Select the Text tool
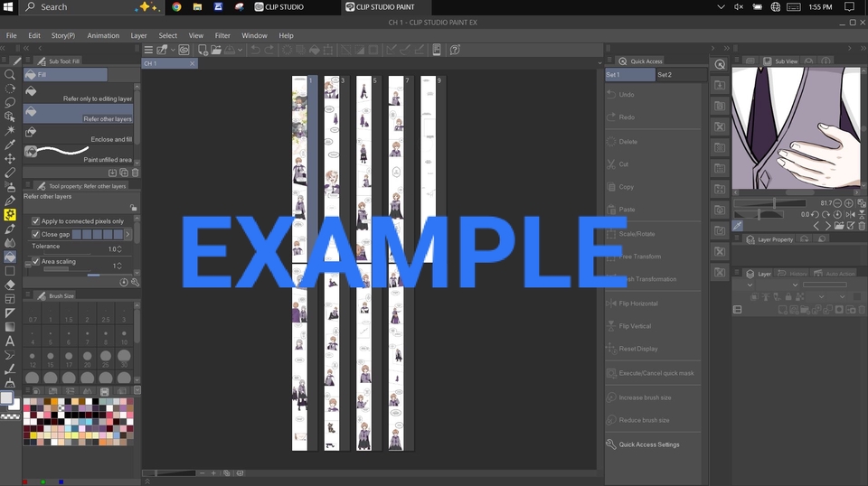Screen dimensions: 868x486 click(10, 341)
